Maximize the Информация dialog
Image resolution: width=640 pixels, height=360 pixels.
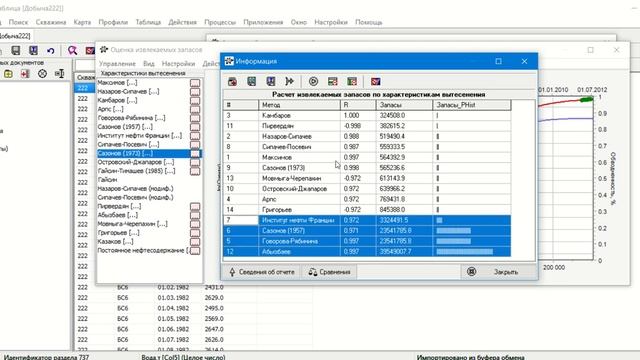pyautogui.click(x=498, y=61)
